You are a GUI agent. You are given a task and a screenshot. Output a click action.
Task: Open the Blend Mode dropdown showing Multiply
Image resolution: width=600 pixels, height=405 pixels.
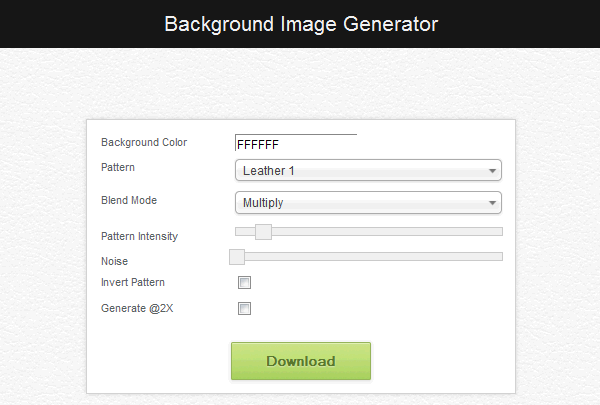[368, 202]
